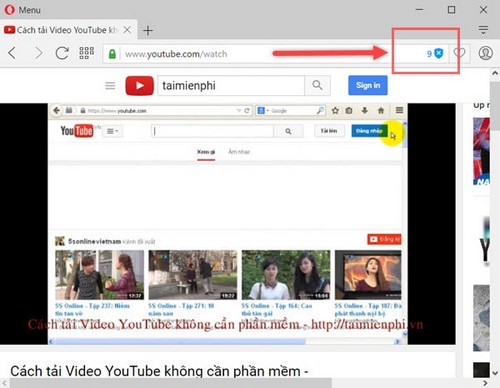Click the horizontal scrollbar right arrow
The width and height of the screenshot is (500, 388).
coord(485,383)
